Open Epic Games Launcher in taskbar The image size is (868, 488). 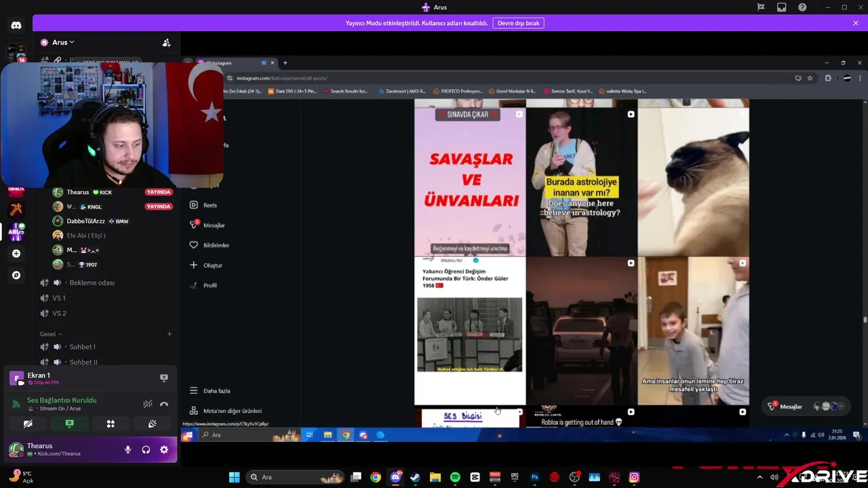515,477
